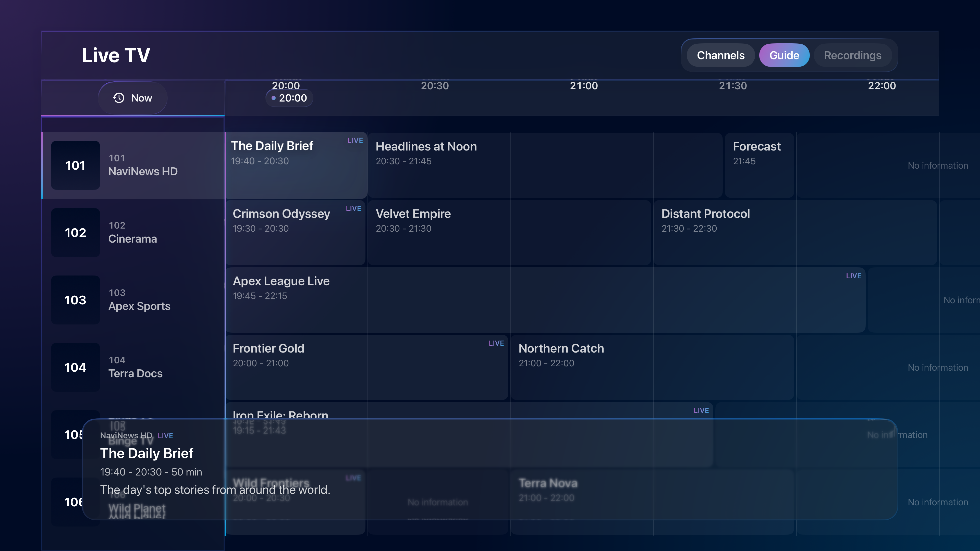Open The Daily Brief program cell
980x551 pixels.
(296, 165)
